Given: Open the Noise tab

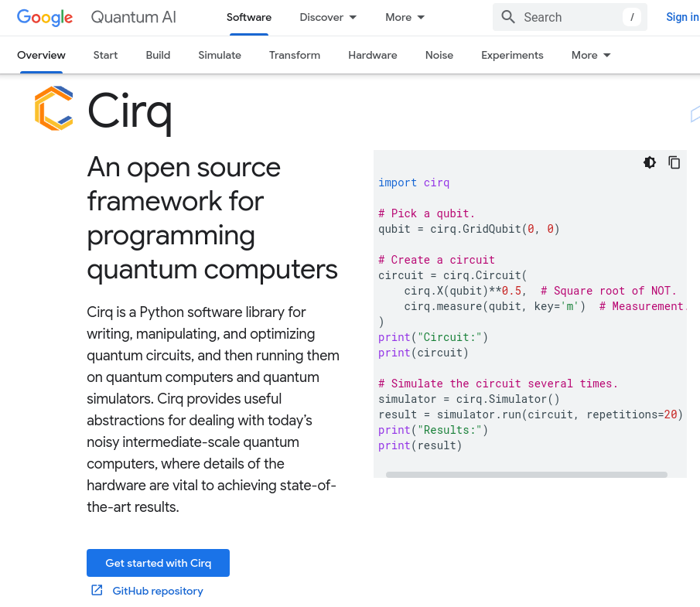Looking at the screenshot, I should (x=439, y=55).
